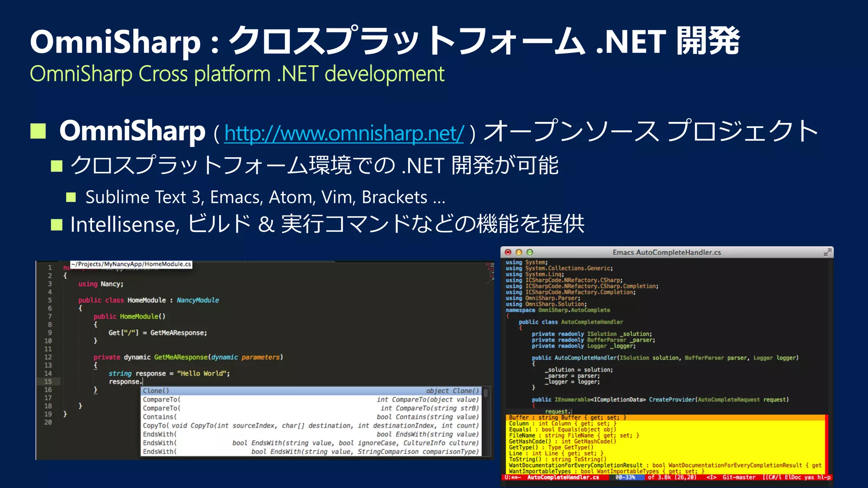Click the Emacs AutoCompleteHandler.cs window title
Viewport: 868px width, 488px height.
pos(667,252)
